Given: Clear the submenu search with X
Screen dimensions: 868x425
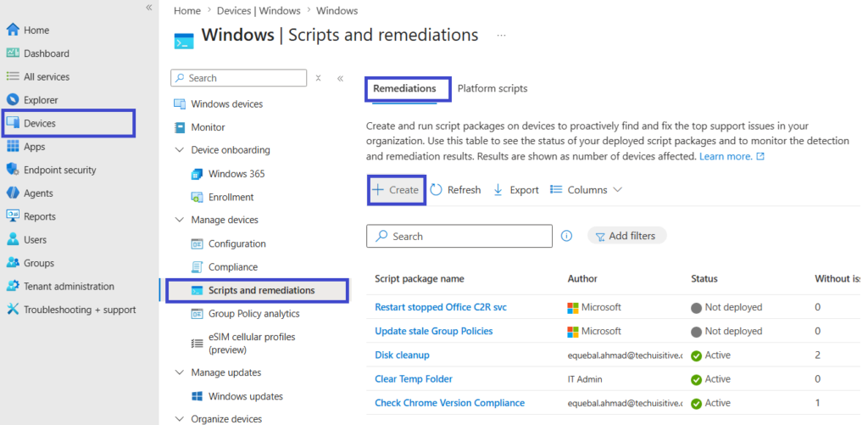Looking at the screenshot, I should click(319, 78).
